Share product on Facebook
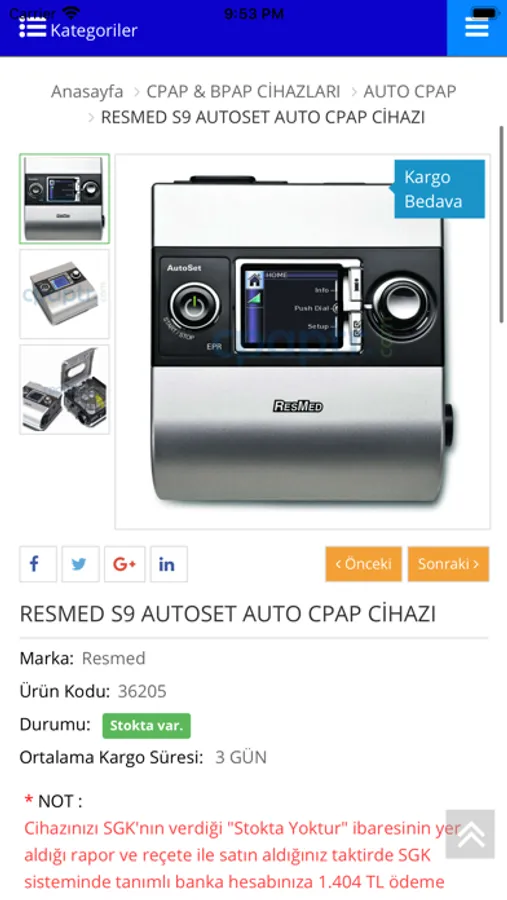This screenshot has height=900, width=507. [38, 564]
